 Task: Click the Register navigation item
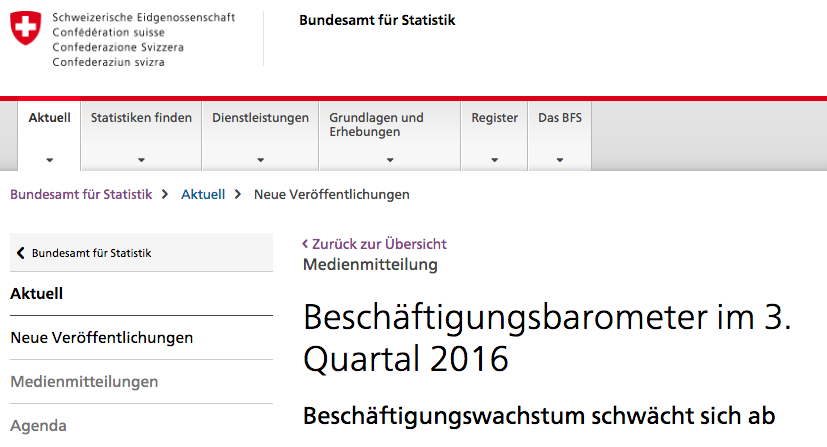click(x=494, y=118)
